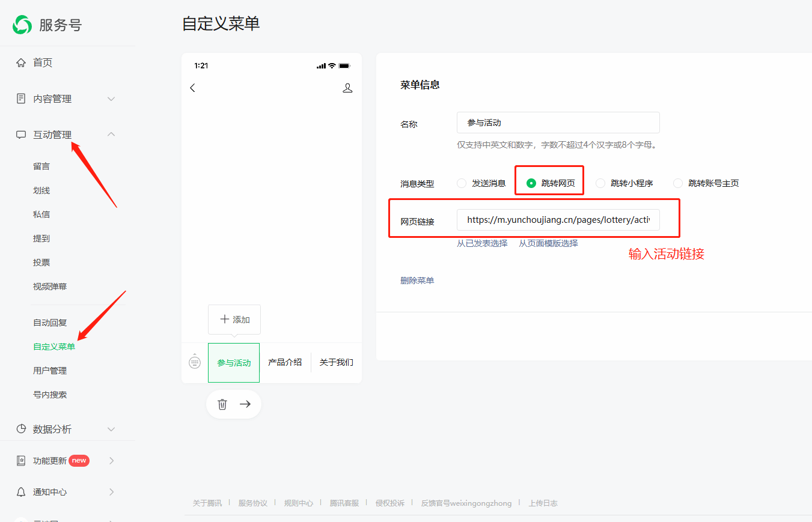
Task: Select the 参与活动 menu tab
Action: [234, 363]
